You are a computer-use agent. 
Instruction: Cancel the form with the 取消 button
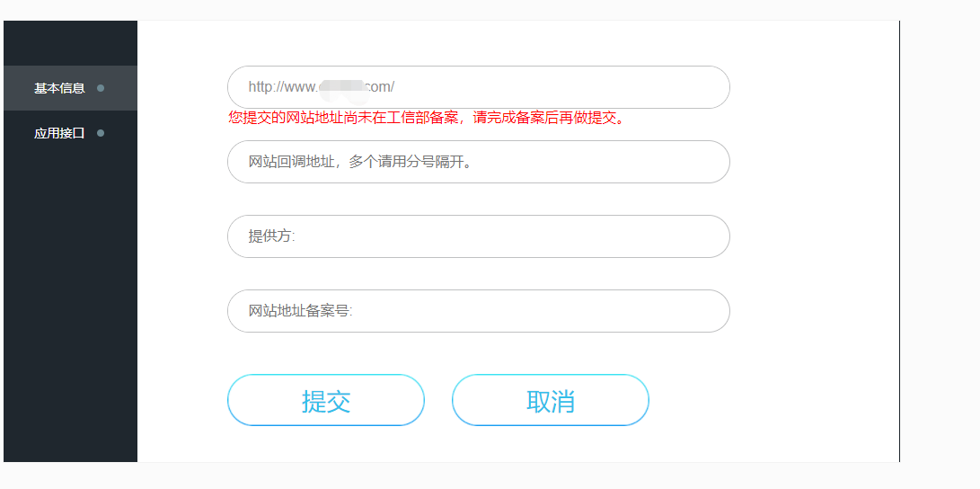[550, 400]
